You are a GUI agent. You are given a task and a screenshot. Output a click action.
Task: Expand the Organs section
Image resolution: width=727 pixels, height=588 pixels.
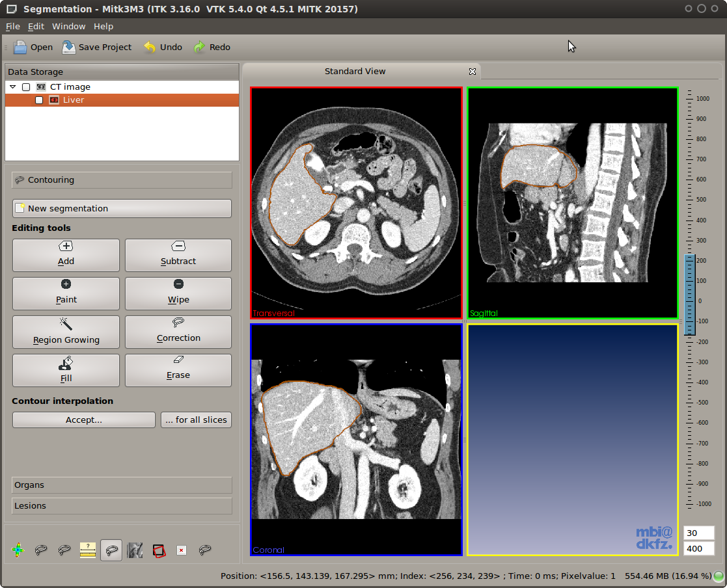click(122, 485)
